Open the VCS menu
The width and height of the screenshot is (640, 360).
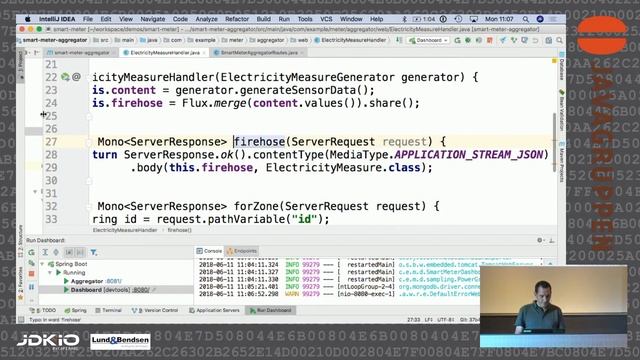(x=326, y=19)
